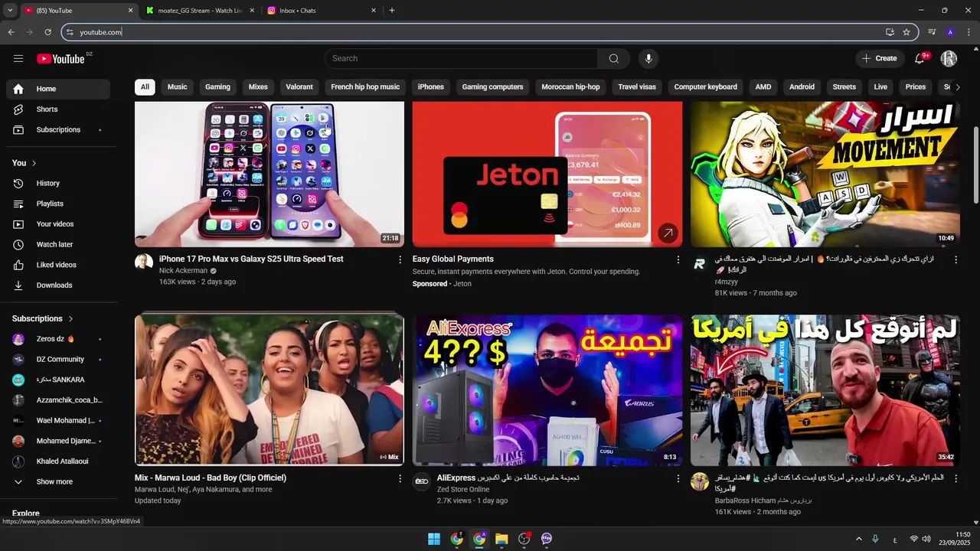Open Chrome three-dot menu
Viewport: 980px width, 551px height.
click(969, 32)
